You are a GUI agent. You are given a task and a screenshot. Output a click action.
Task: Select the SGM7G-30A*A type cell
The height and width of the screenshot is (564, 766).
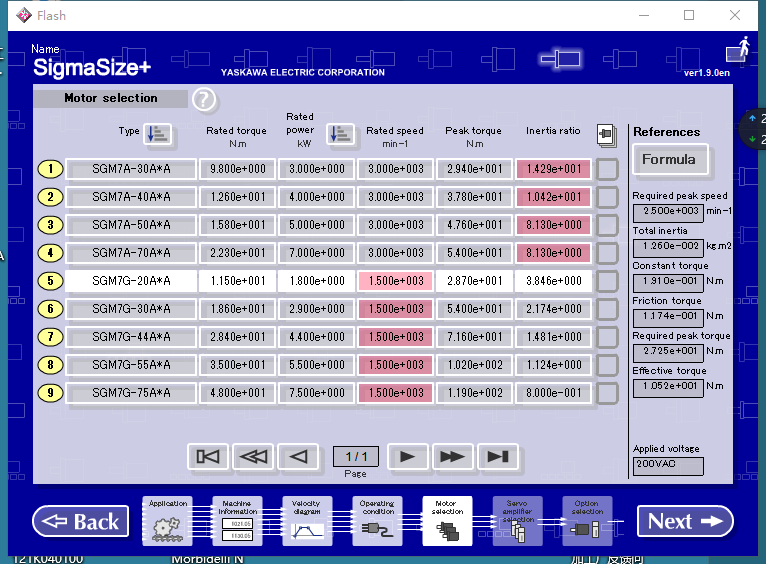click(x=131, y=309)
